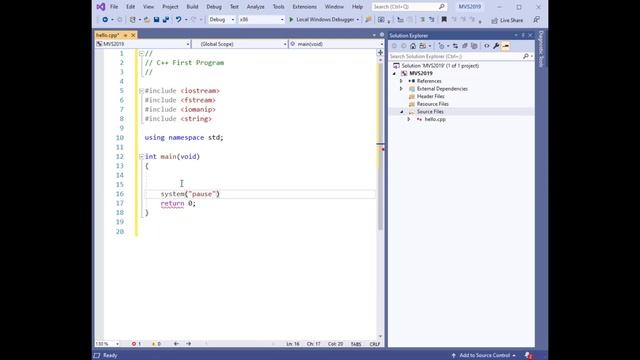Click the Visual Studio logo icon
The image size is (640, 360).
pyautogui.click(x=101, y=7)
